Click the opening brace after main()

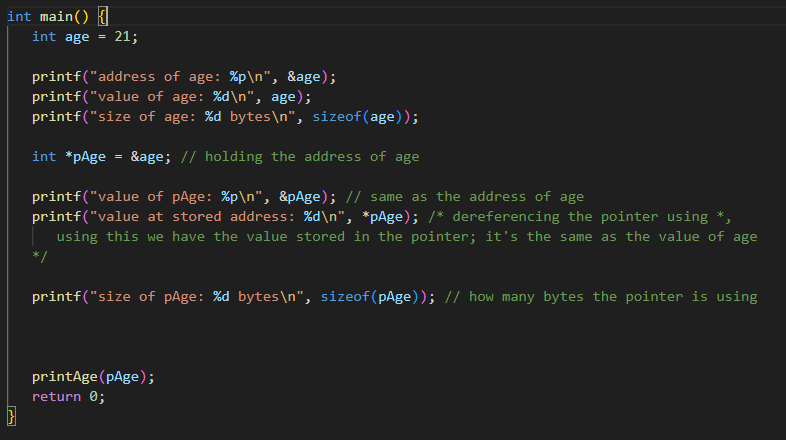point(102,17)
